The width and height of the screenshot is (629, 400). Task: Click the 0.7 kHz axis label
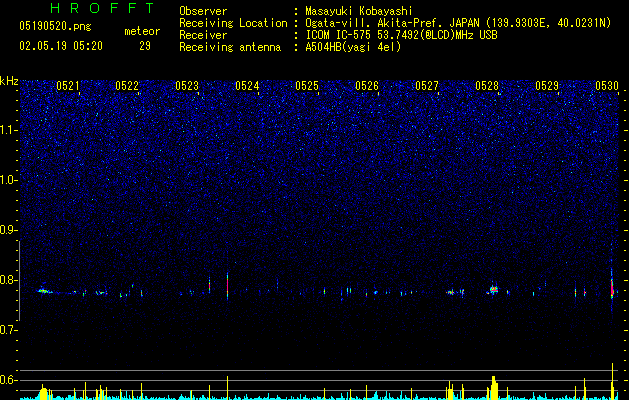[8, 330]
